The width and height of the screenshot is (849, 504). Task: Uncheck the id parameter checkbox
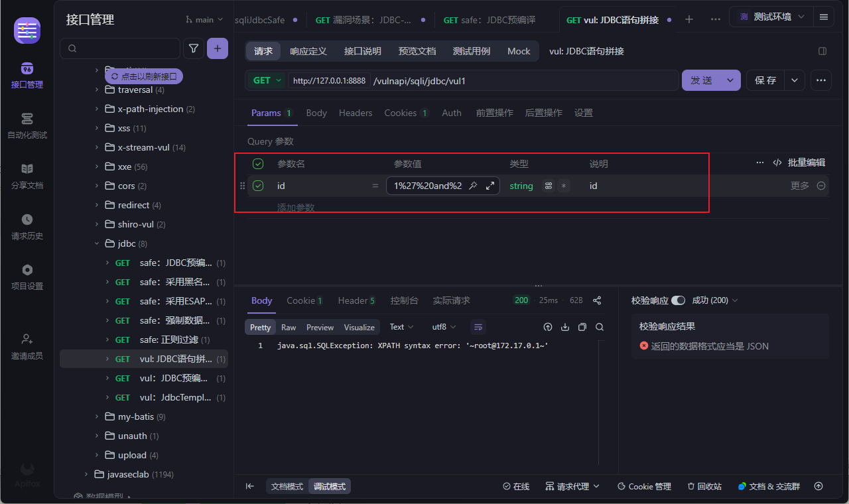point(258,186)
